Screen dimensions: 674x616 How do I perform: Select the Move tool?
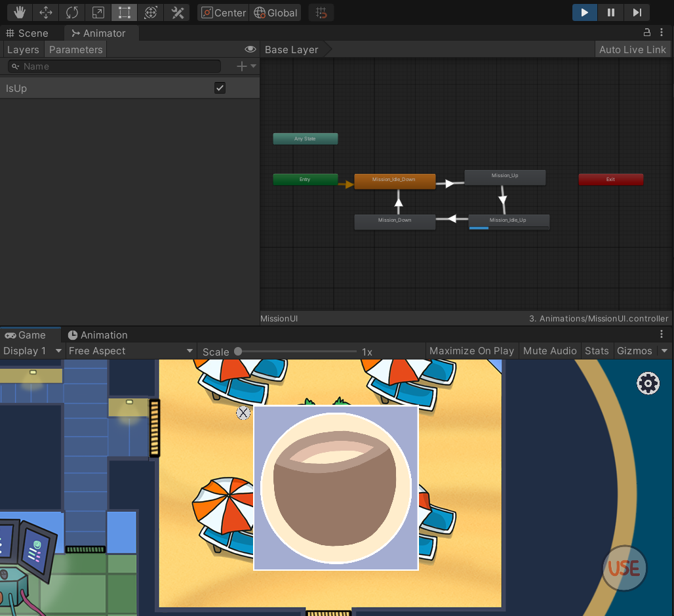point(46,12)
